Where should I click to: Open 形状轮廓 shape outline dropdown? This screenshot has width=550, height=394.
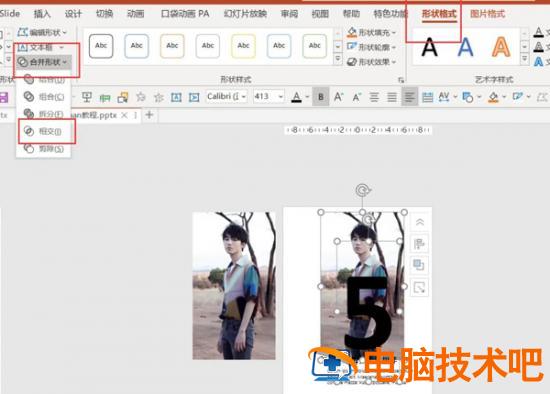[x=371, y=47]
